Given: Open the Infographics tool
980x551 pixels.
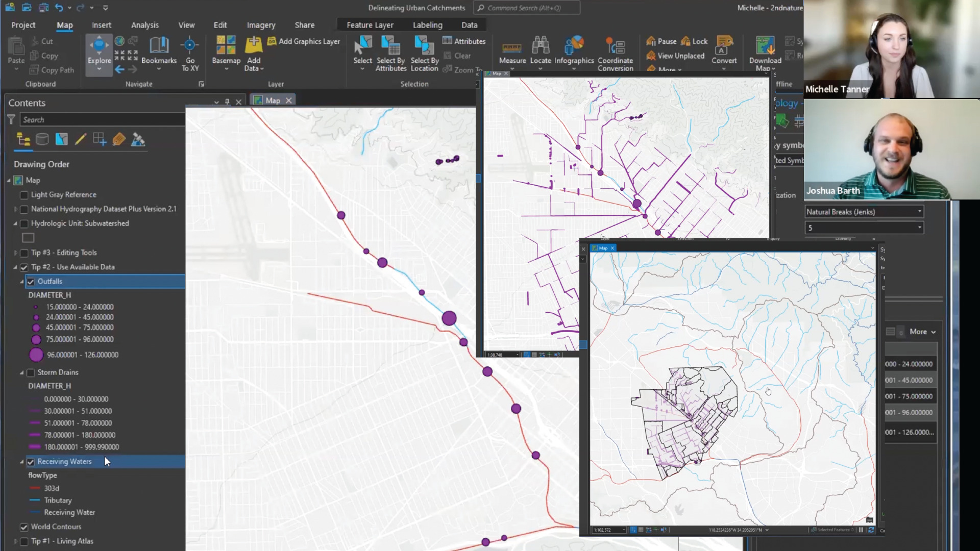Looking at the screenshot, I should [x=574, y=53].
